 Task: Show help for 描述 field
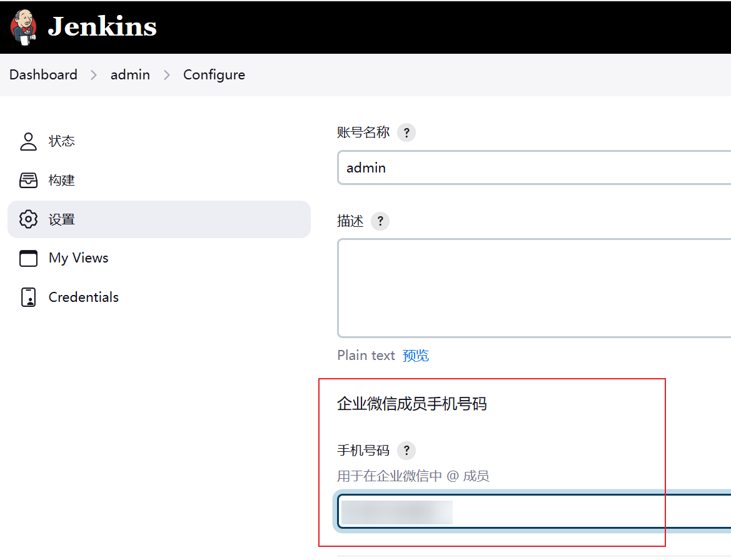coord(380,221)
